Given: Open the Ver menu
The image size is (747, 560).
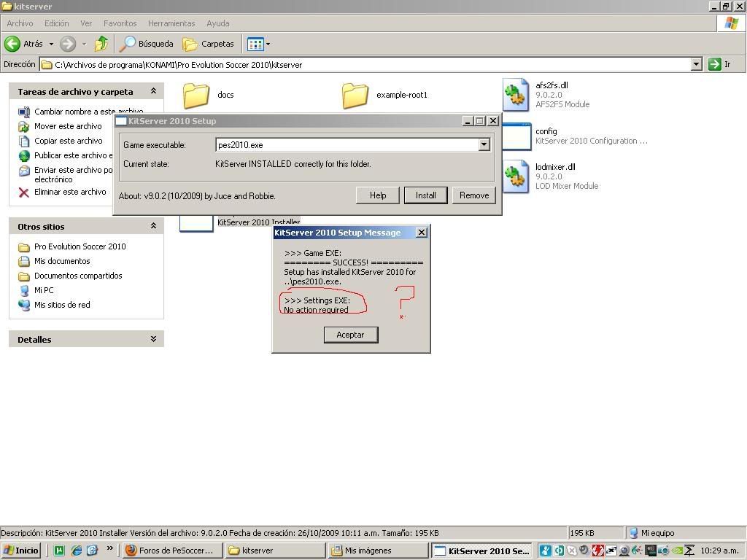Looking at the screenshot, I should pos(86,23).
